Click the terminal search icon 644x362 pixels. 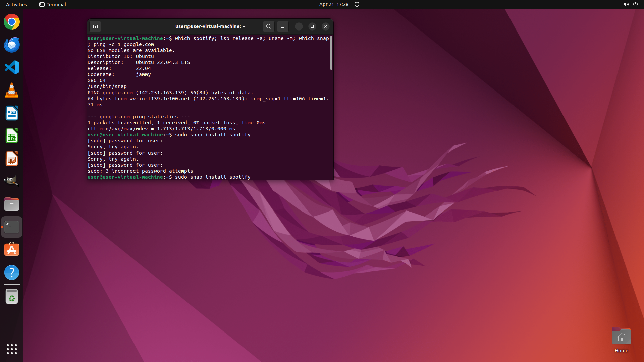tap(268, 26)
